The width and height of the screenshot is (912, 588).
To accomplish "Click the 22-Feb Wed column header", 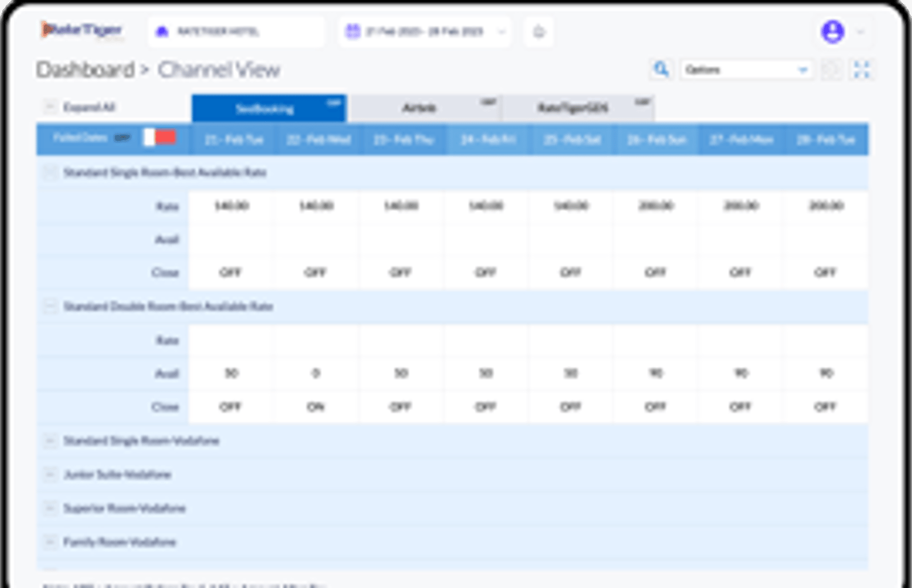I will [x=318, y=140].
